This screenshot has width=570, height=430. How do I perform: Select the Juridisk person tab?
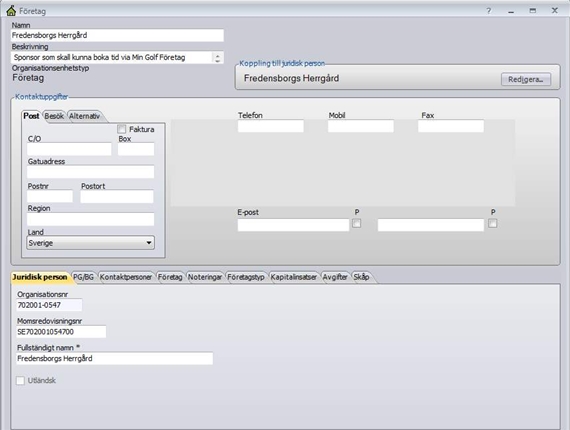(x=40, y=277)
